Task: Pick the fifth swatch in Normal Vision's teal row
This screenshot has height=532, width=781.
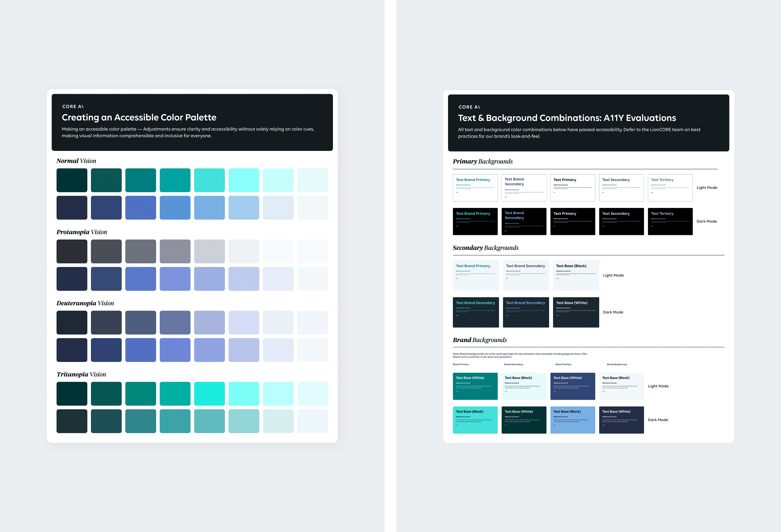Action: [x=209, y=180]
